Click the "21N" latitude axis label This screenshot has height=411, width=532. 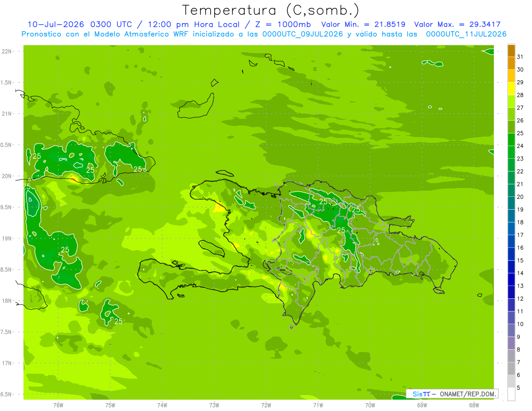point(7,114)
